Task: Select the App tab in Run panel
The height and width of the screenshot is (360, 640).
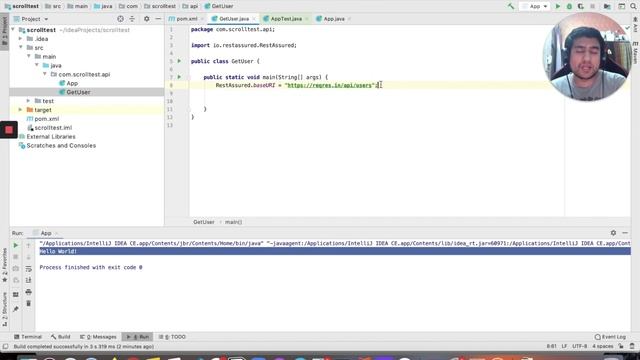Action: click(46, 233)
